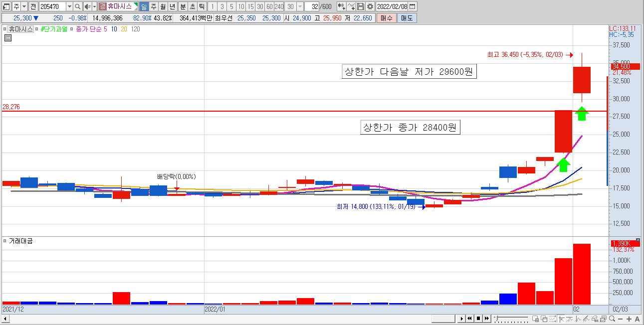Select the crosshair cursor tool at bottom right
The width and height of the screenshot is (644, 325).
[x=562, y=319]
